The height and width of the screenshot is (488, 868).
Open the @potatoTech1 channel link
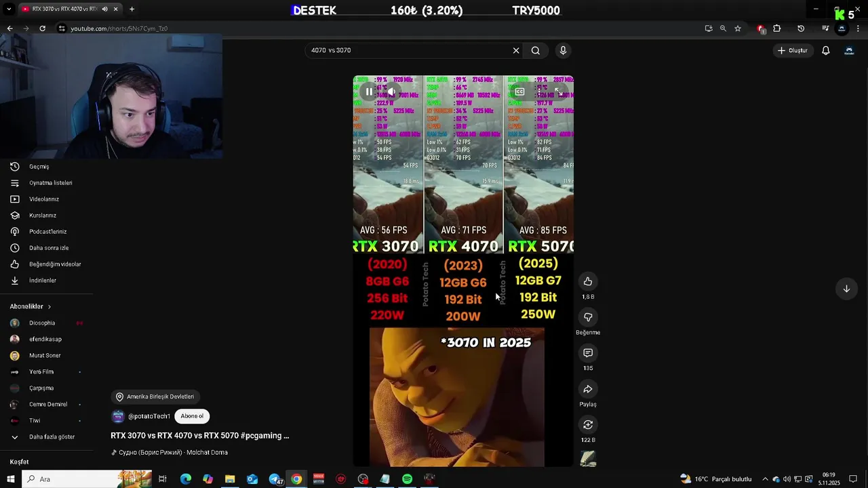[149, 416]
